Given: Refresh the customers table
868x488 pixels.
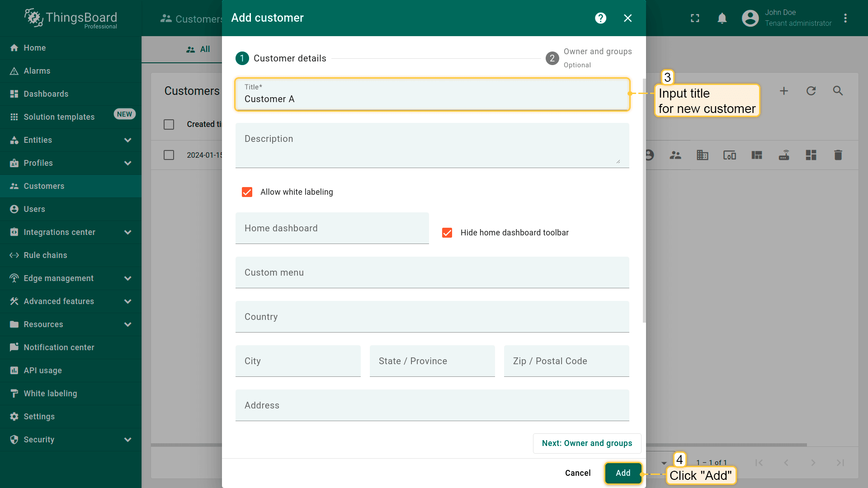Looking at the screenshot, I should 811,91.
